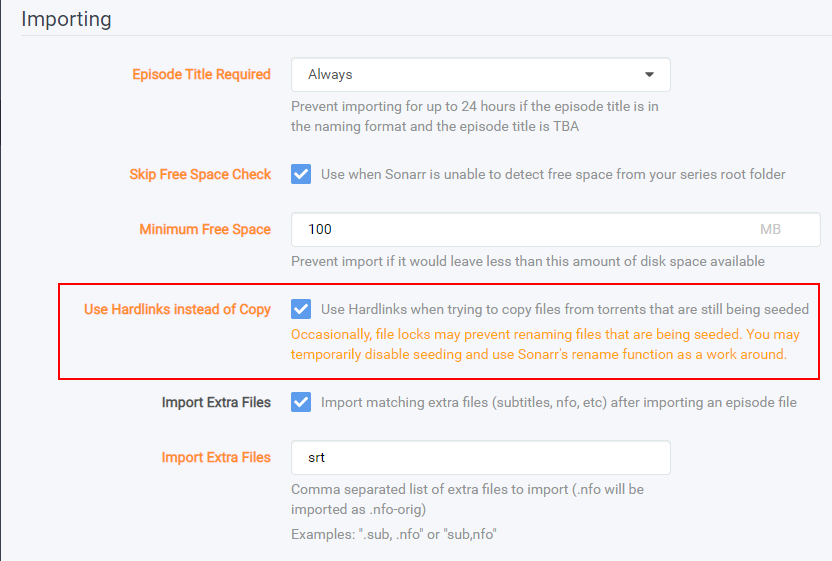832x561 pixels.
Task: Click the Skip Free Space Check label
Action: click(x=200, y=174)
